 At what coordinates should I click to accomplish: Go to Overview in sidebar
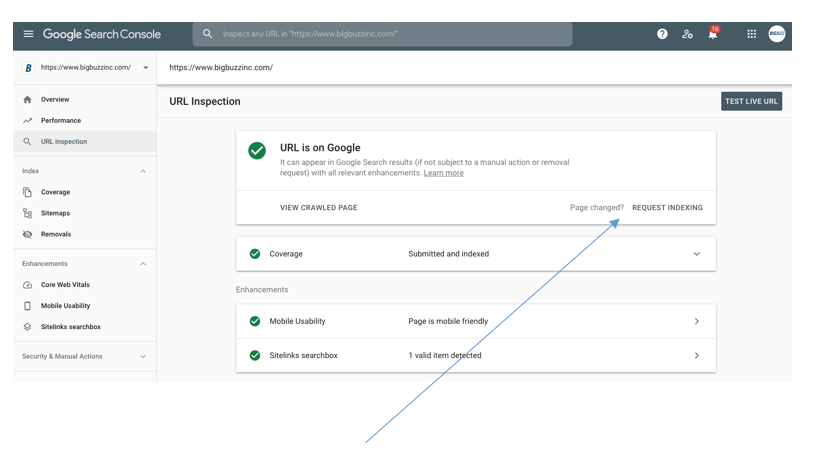coord(55,100)
